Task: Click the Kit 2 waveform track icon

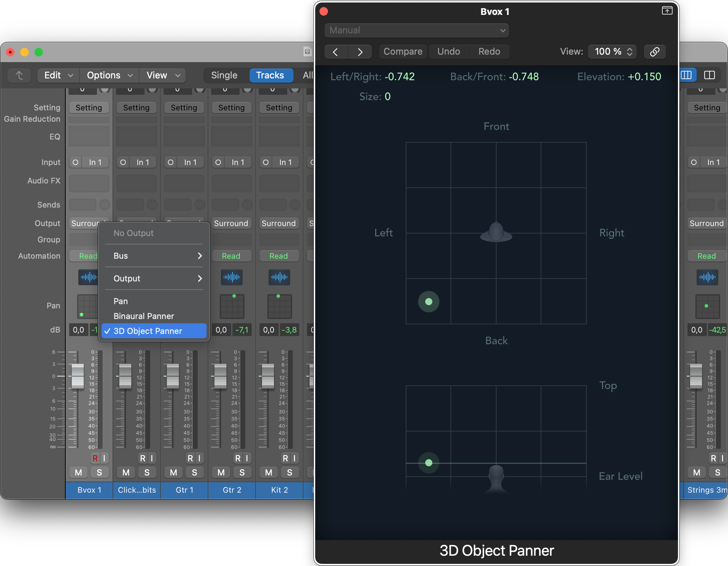Action: click(279, 277)
